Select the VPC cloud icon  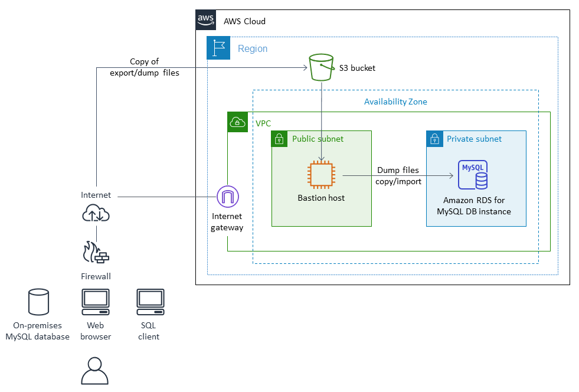tap(237, 122)
